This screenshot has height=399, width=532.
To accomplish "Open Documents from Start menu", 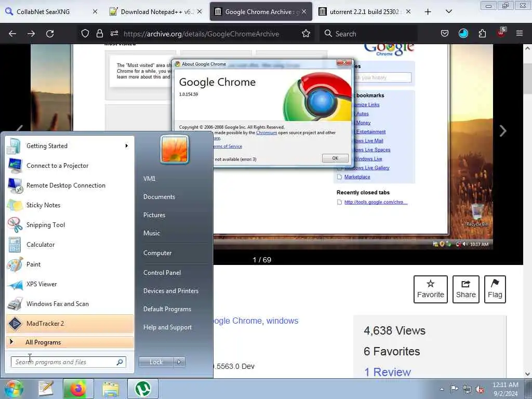I will [x=159, y=197].
